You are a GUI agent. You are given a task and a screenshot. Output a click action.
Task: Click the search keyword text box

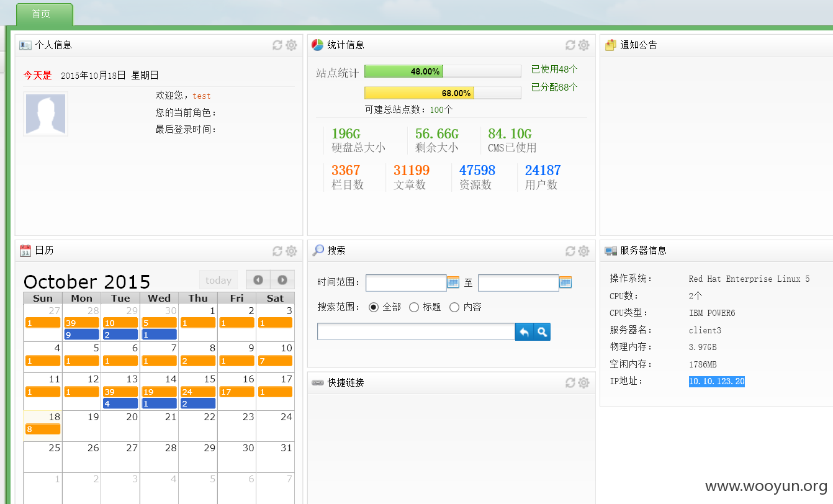click(416, 332)
